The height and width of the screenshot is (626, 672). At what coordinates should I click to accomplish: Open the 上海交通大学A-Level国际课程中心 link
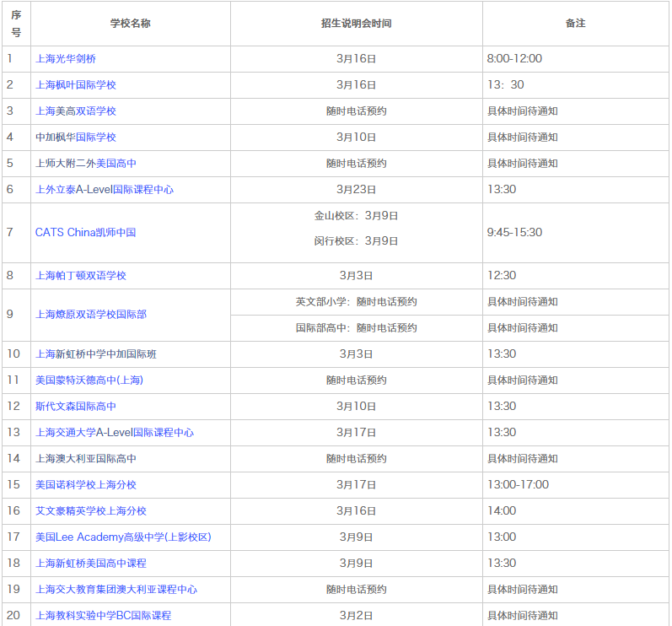click(x=115, y=432)
